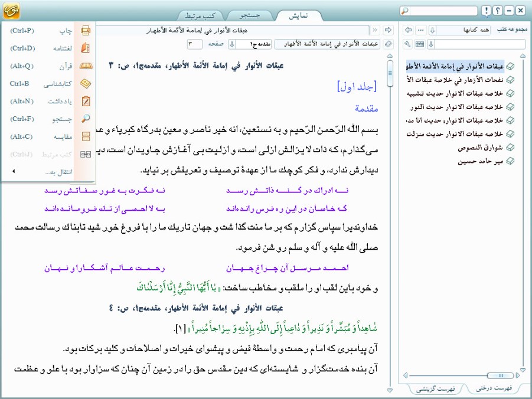The height and width of the screenshot is (399, 532).
Task: Click the document scroll down arrow
Action: (390, 391)
